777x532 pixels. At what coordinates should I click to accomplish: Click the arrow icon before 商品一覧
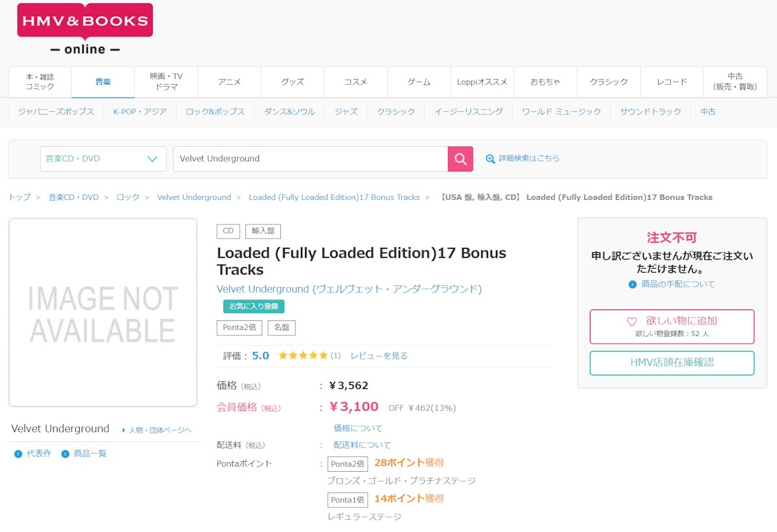click(x=65, y=454)
